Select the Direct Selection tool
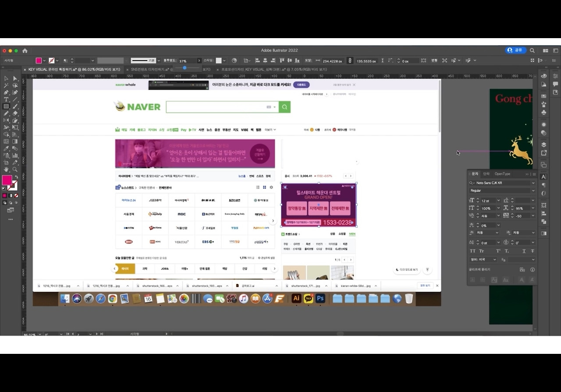This screenshot has height=392, width=561. (x=15, y=78)
